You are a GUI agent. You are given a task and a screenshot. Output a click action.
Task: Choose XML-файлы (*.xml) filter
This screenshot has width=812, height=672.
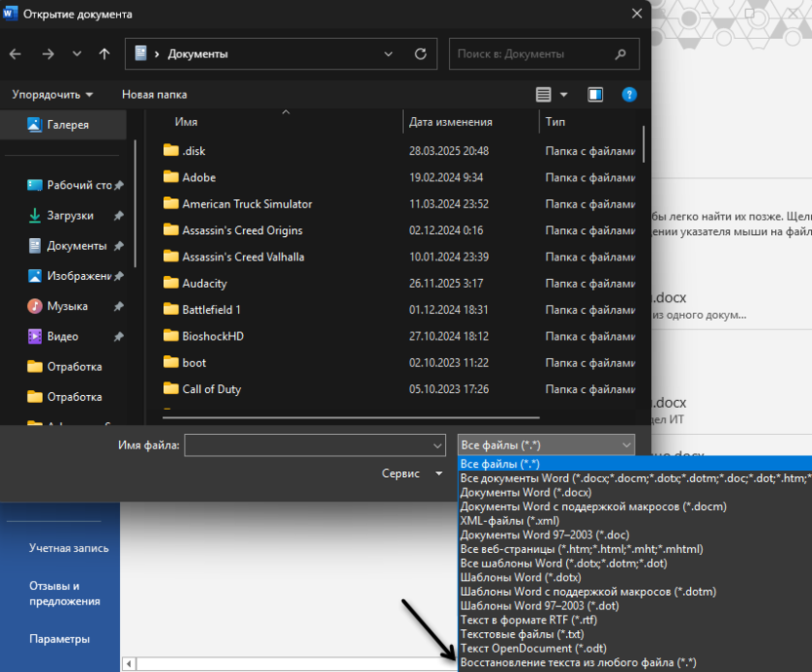pyautogui.click(x=635, y=521)
